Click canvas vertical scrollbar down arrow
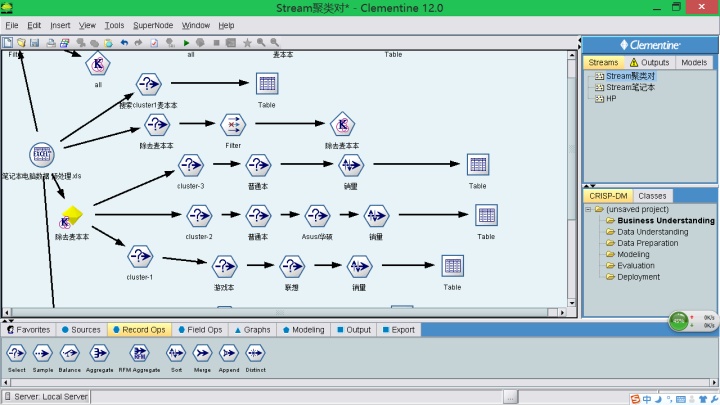This screenshot has width=720, height=405. pyautogui.click(x=572, y=303)
